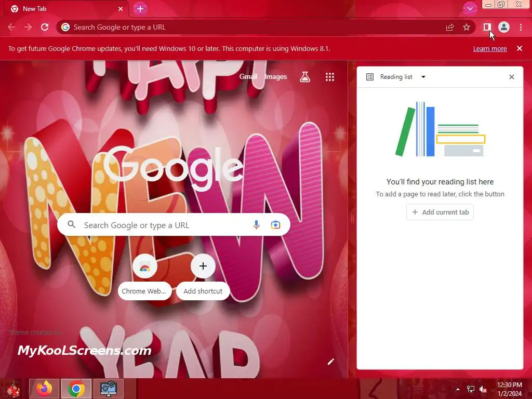Open the tab search dropdown arrow
The image size is (532, 399).
point(470,9)
